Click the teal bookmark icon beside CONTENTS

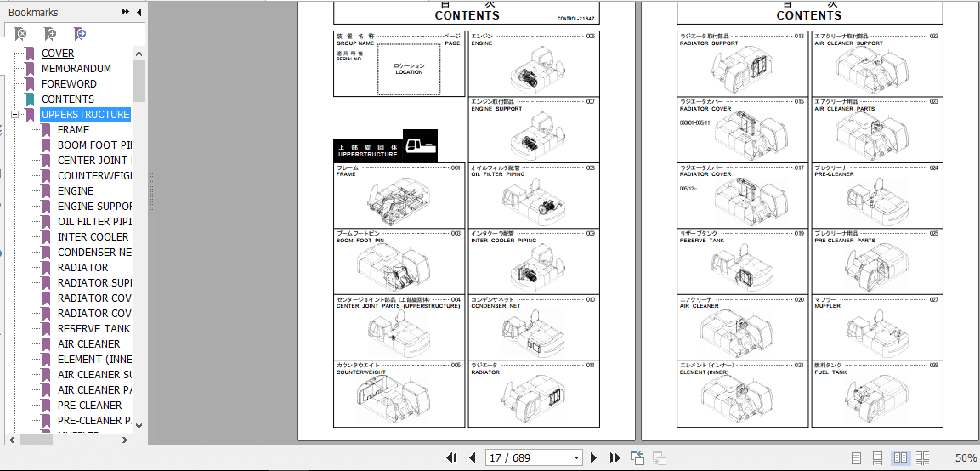click(x=30, y=99)
